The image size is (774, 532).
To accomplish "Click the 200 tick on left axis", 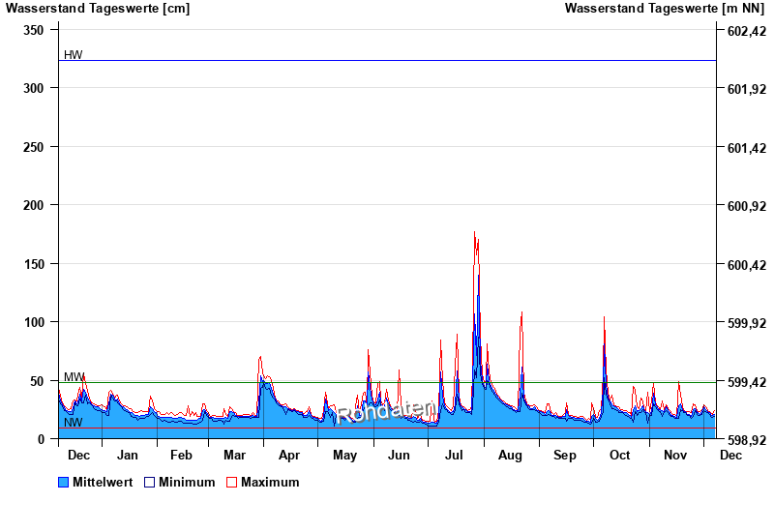I will coord(34,205).
